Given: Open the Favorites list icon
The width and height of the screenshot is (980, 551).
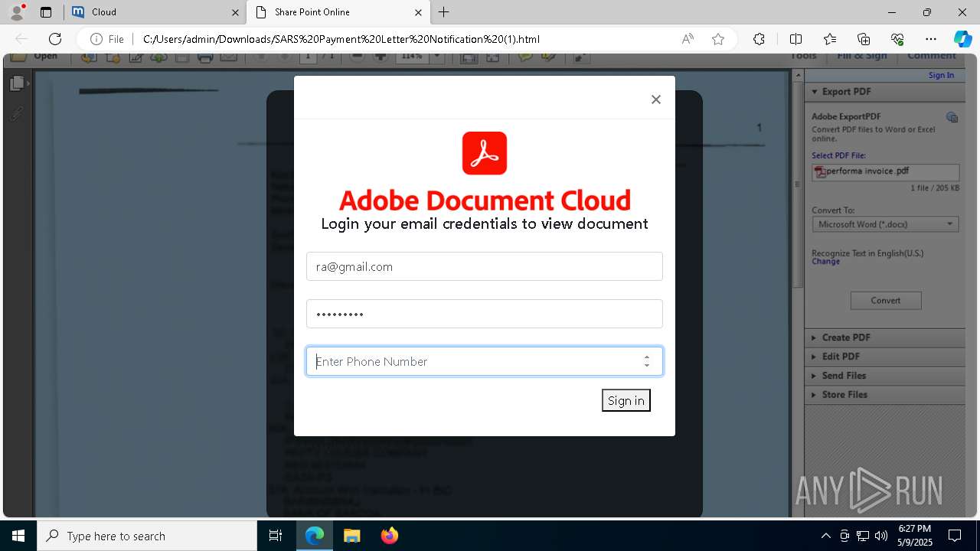Looking at the screenshot, I should pyautogui.click(x=830, y=39).
